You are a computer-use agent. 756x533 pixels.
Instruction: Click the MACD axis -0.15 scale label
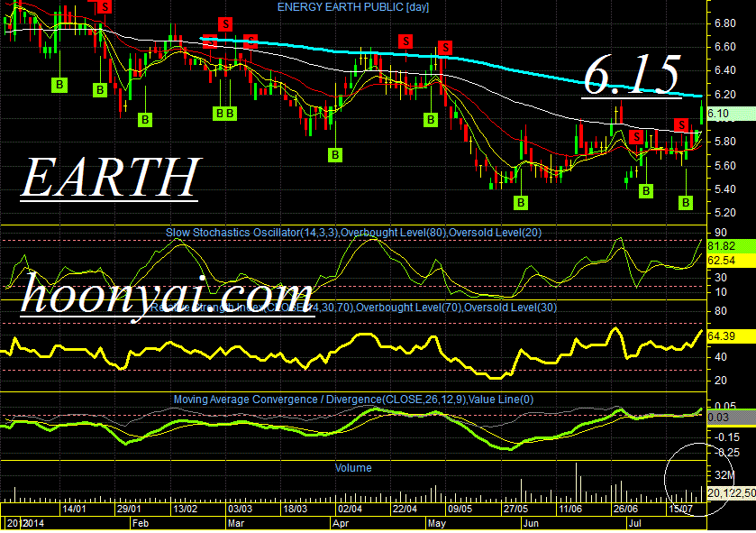click(728, 437)
